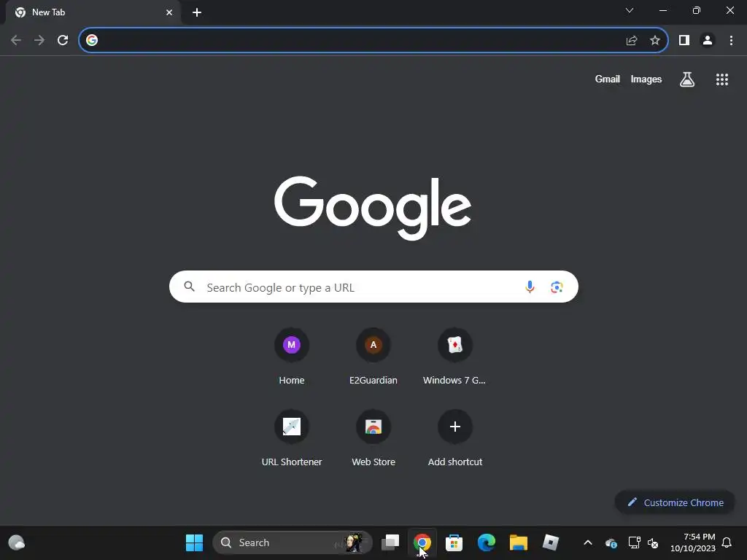The height and width of the screenshot is (560, 747).
Task: Open the Chrome side panel
Action: (684, 41)
